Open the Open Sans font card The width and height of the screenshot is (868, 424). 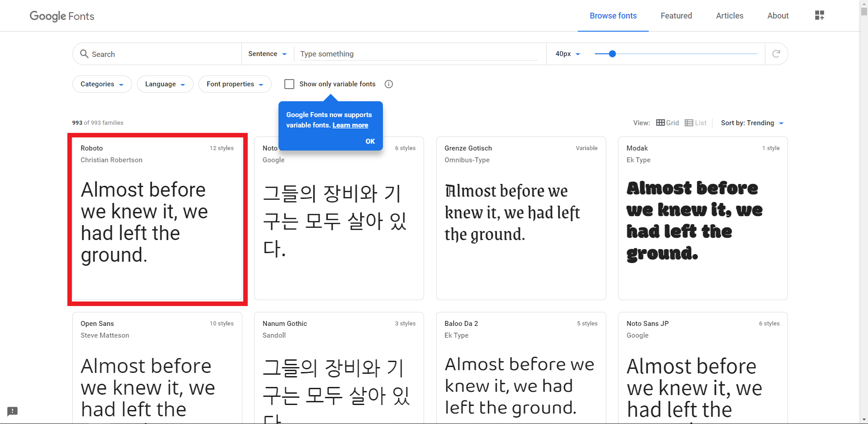point(157,368)
